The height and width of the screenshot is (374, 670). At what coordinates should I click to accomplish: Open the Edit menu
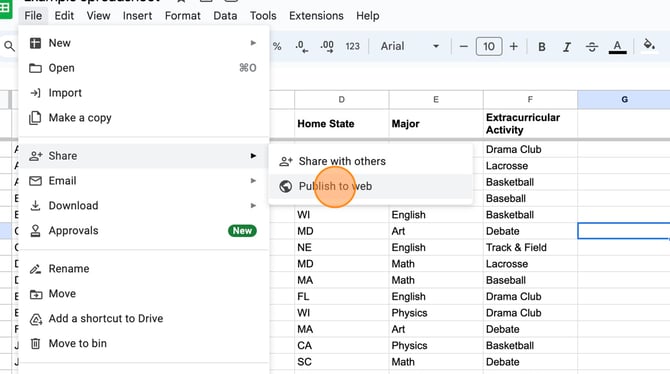coord(64,16)
